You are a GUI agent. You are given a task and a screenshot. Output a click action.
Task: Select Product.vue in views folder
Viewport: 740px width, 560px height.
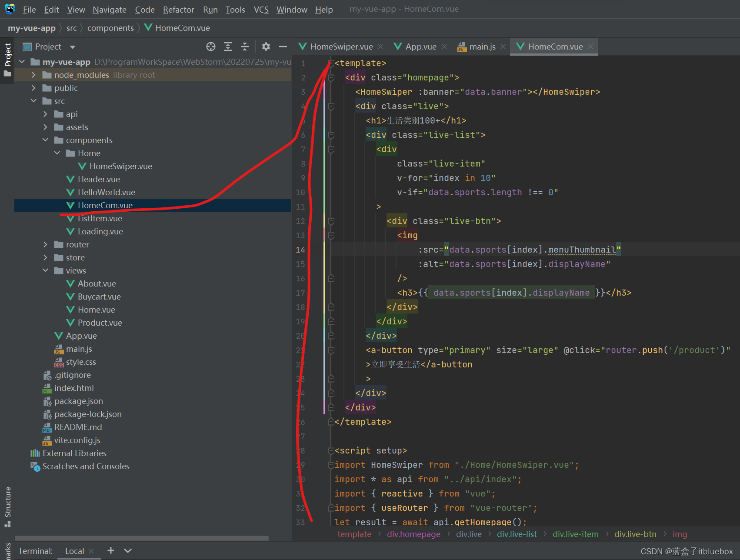coord(100,323)
